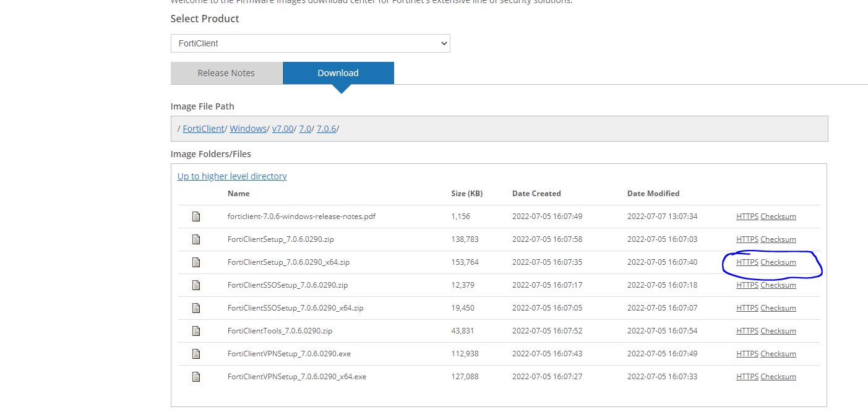Click date modified 2022-07-07 13:07:34
The image size is (868, 412).
pos(663,217)
